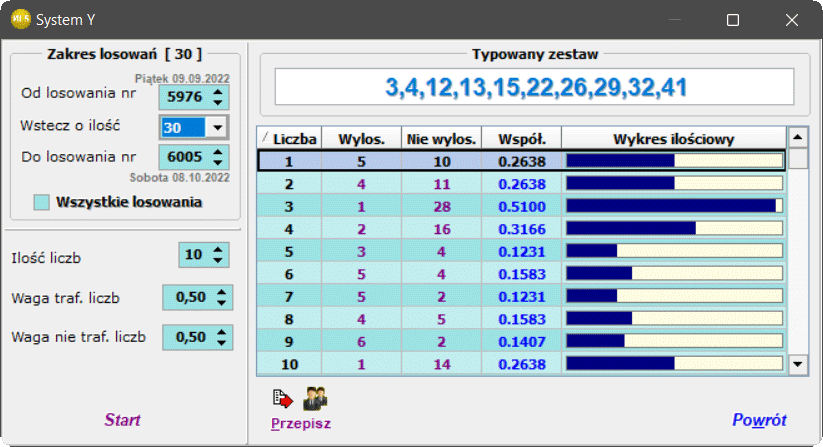
Task: Sort table by the Liczba column header
Action: click(289, 139)
